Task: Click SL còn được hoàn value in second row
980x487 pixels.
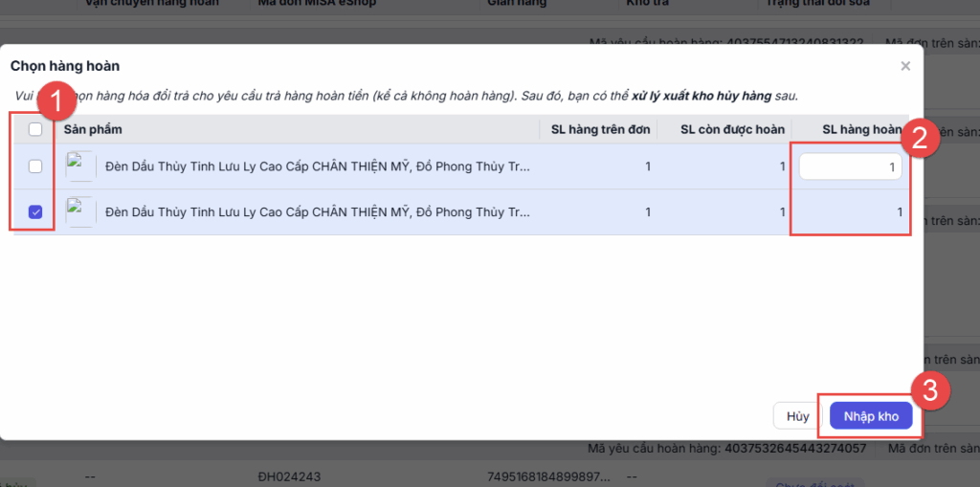Action: point(781,212)
